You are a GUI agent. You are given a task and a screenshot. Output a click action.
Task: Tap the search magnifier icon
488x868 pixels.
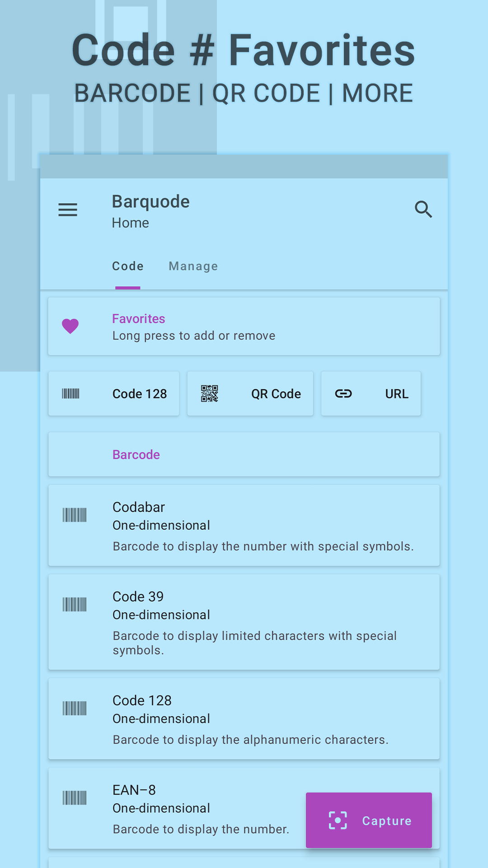[x=423, y=210]
